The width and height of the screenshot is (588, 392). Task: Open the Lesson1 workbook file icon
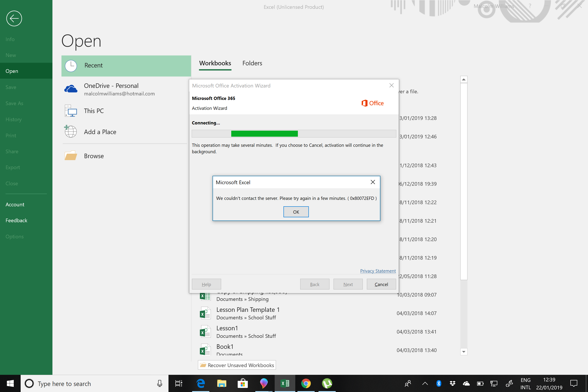(205, 332)
